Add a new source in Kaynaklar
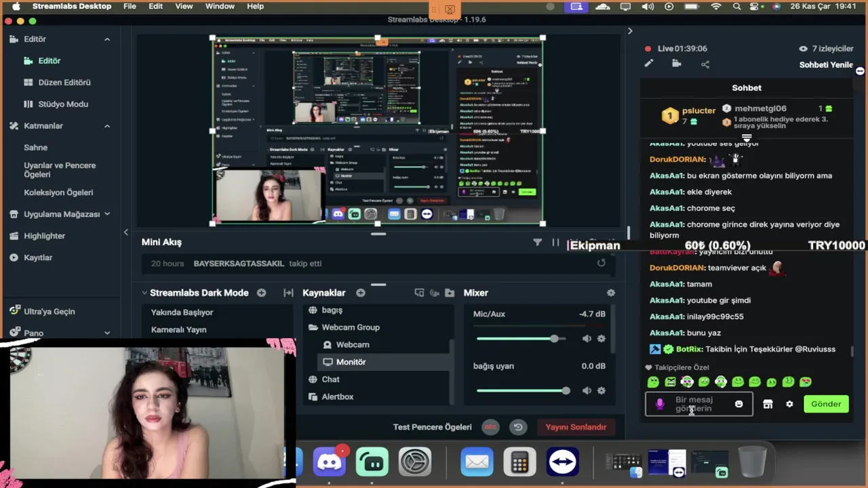868x488 pixels. 361,293
